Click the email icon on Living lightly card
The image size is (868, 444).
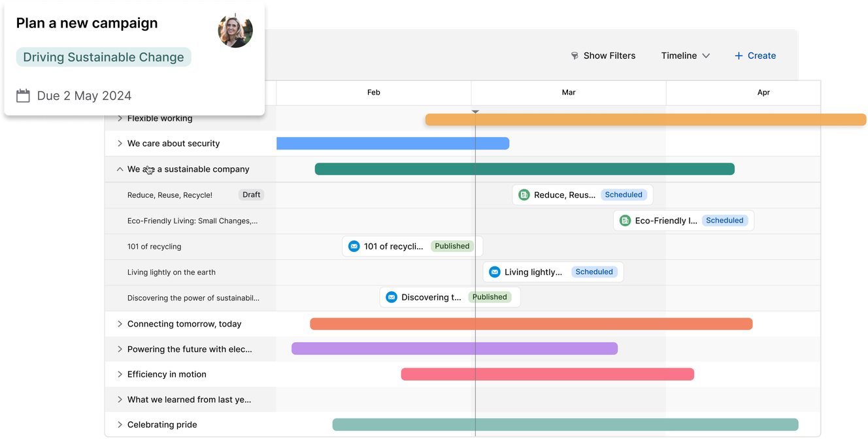pyautogui.click(x=495, y=272)
